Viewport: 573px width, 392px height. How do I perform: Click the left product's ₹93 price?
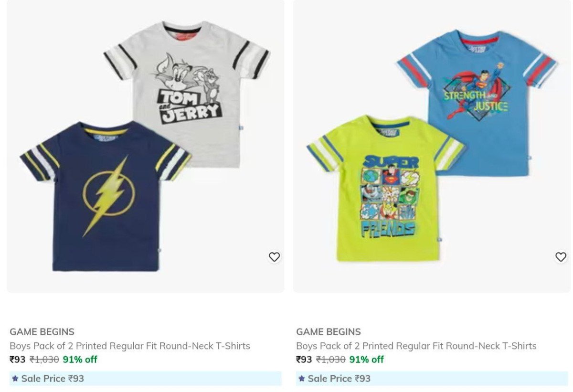pyautogui.click(x=18, y=360)
